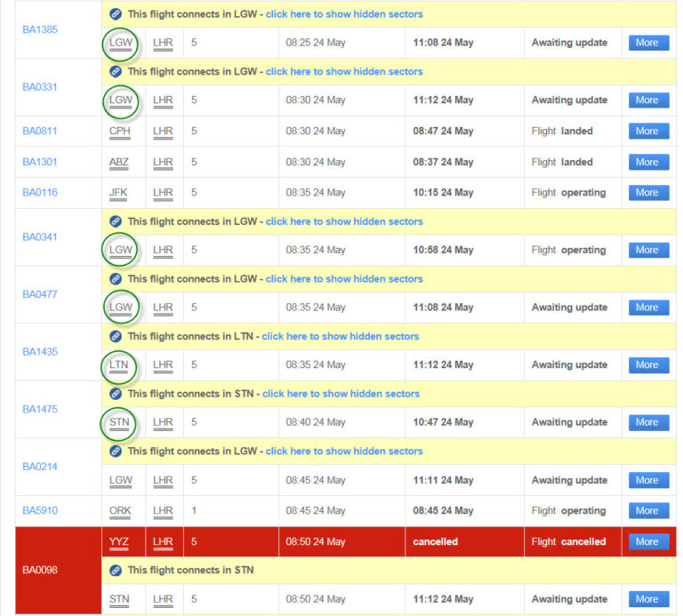Viewport: 683px width, 616px height.
Task: Open flight number BA0341
Action: 40,236
